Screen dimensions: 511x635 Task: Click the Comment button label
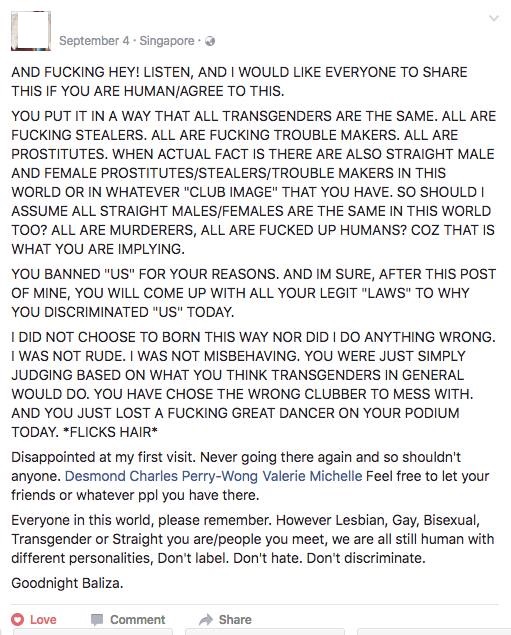[x=138, y=620]
